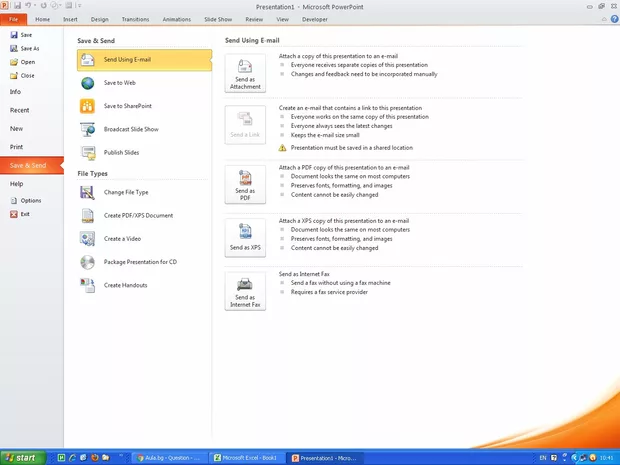Select Create Handouts option

pyautogui.click(x=125, y=285)
